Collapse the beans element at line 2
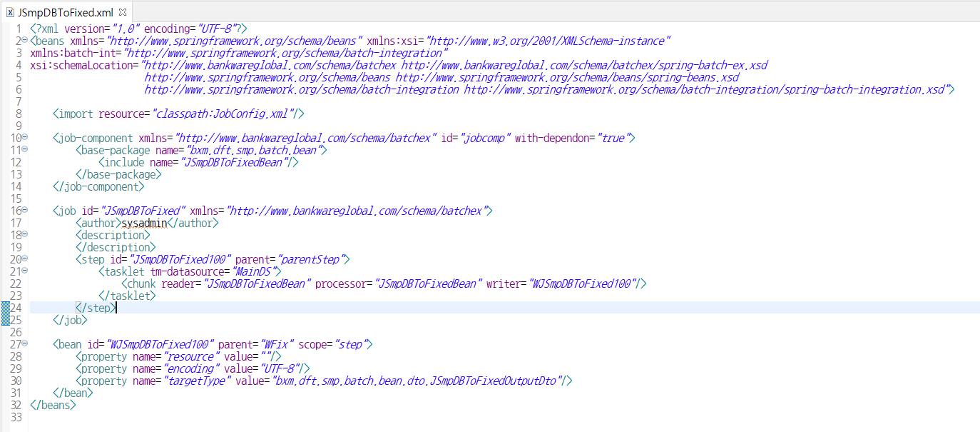Screen dimensions: 980x432 point(24,41)
